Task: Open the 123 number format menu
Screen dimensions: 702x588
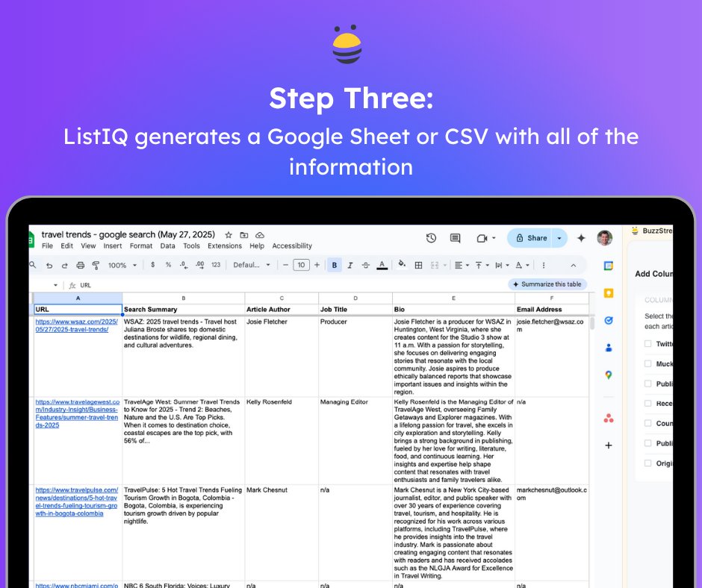Action: (x=216, y=265)
